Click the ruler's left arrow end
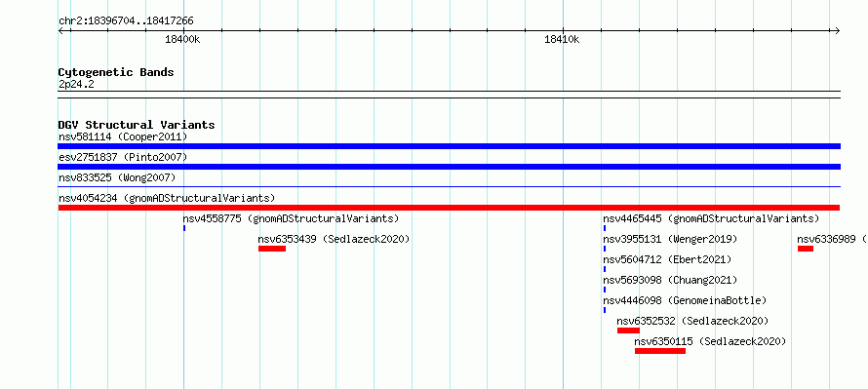 60,30
